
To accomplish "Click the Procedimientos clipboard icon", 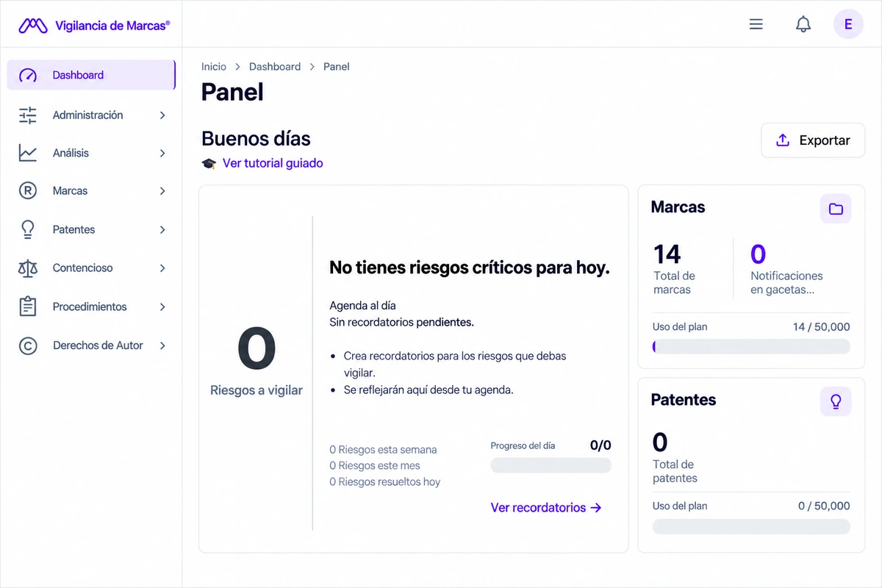I will pos(28,306).
